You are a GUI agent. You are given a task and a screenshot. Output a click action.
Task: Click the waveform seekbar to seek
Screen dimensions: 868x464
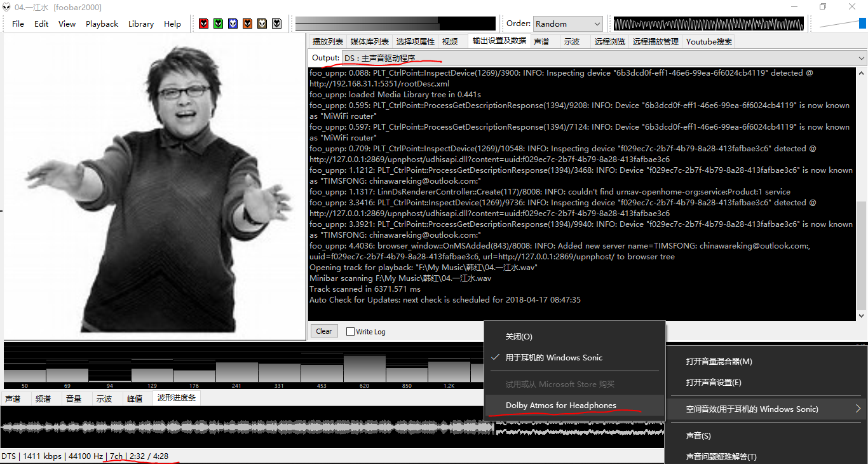click(x=254, y=427)
